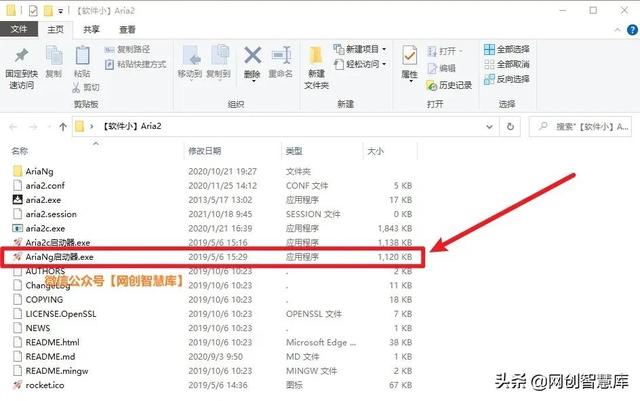The image size is (640, 401).
Task: Click the Properties (属性) checkmark icon
Action: click(409, 56)
